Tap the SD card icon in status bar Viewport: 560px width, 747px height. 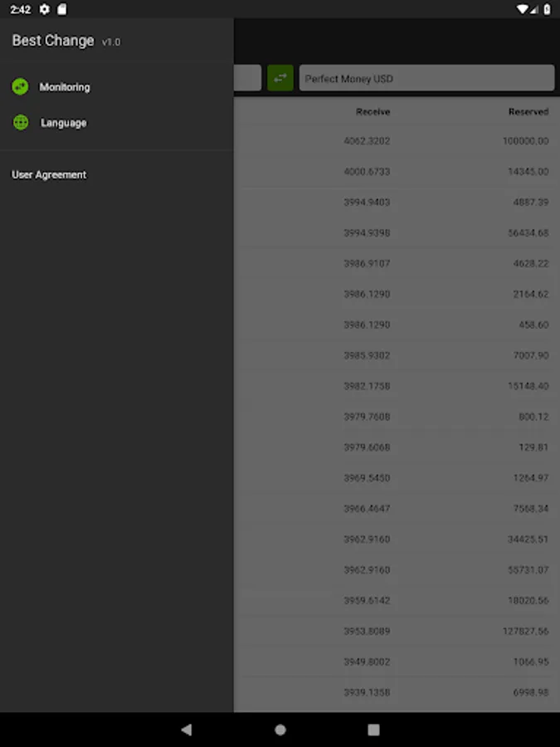61,9
